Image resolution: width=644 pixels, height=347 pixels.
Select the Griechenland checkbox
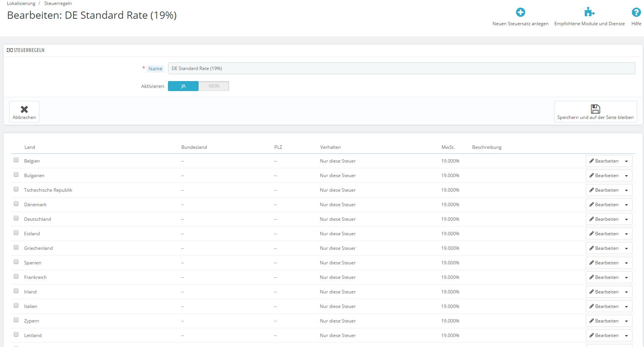coord(16,248)
